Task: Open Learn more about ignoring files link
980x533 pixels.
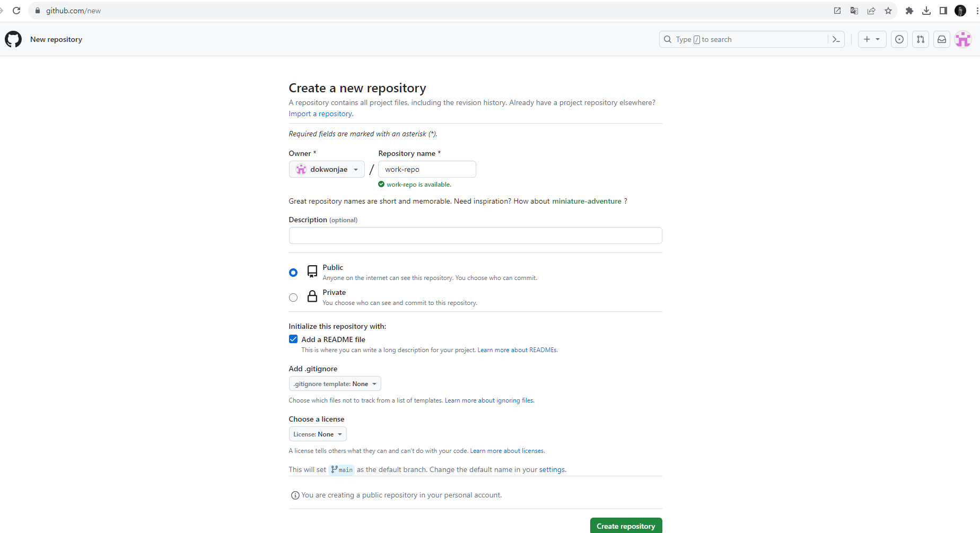Action: pyautogui.click(x=489, y=400)
